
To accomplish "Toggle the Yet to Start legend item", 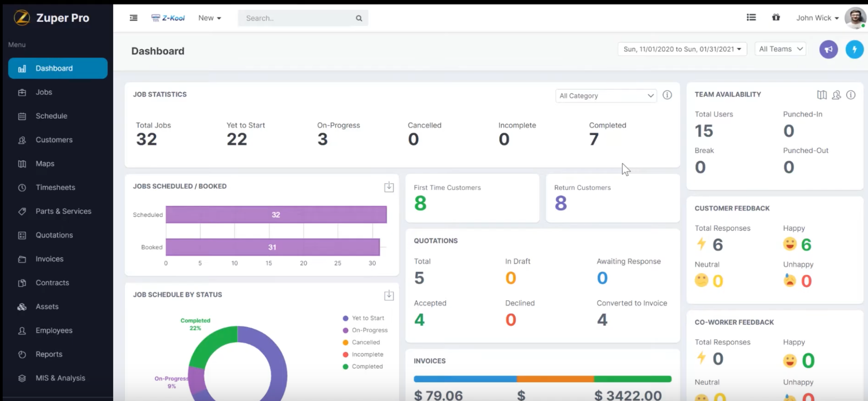I will 368,318.
